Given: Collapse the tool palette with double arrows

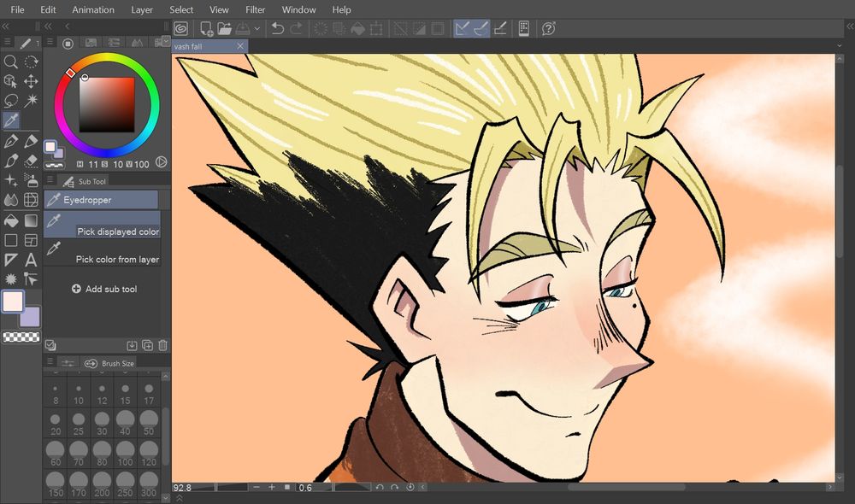Looking at the screenshot, I should 5,26.
